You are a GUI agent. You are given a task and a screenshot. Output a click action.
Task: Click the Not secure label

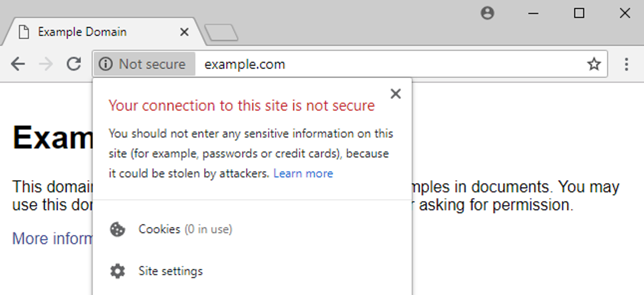coord(152,64)
